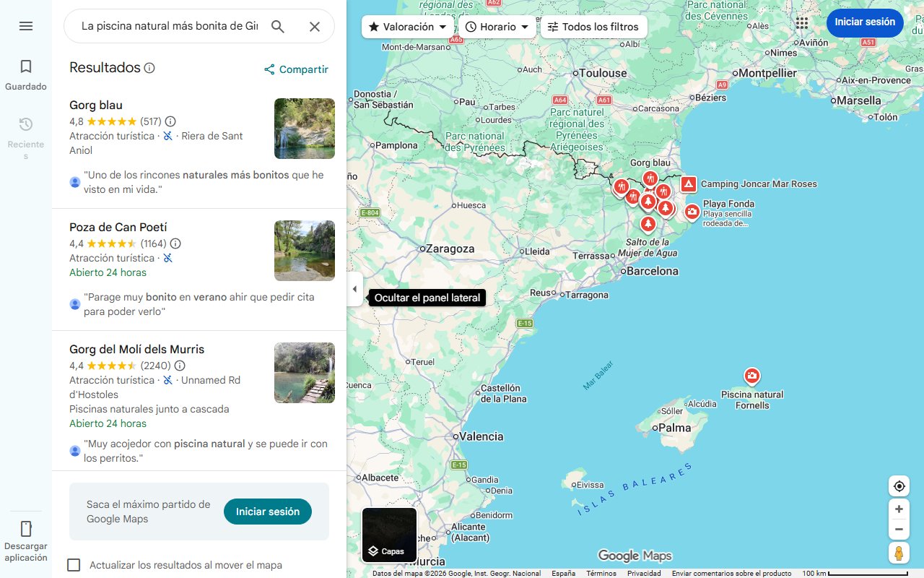
Task: Collapse the side panel with the arrow
Action: 354,289
